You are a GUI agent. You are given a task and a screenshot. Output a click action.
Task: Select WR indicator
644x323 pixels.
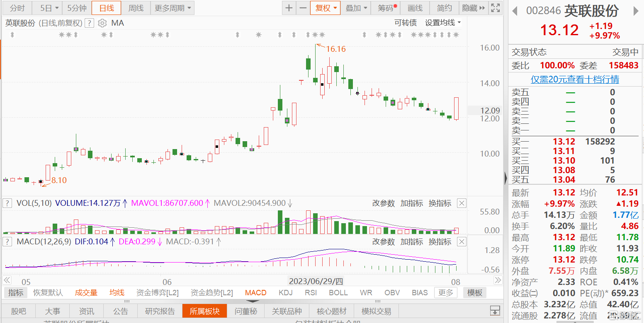click(366, 293)
